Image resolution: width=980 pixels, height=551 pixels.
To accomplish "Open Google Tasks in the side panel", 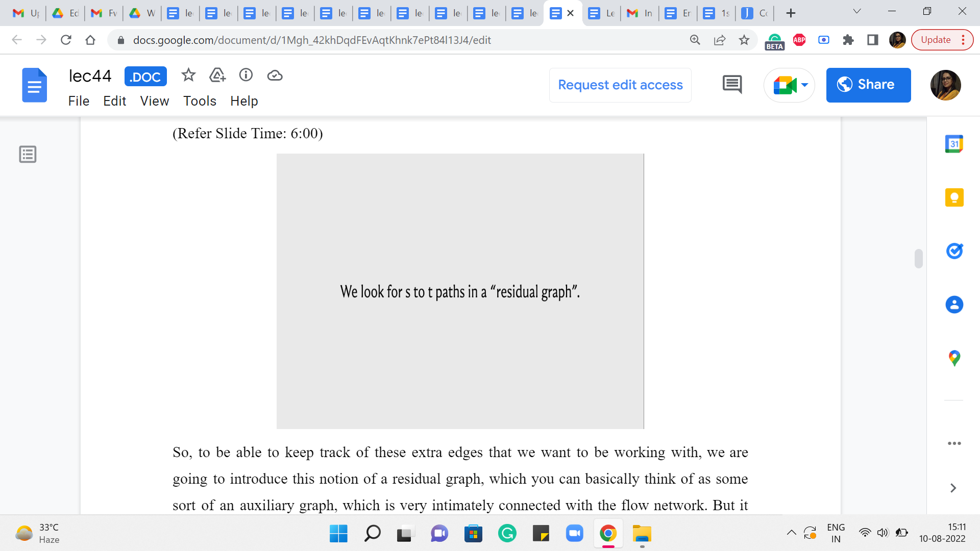I will [x=954, y=251].
